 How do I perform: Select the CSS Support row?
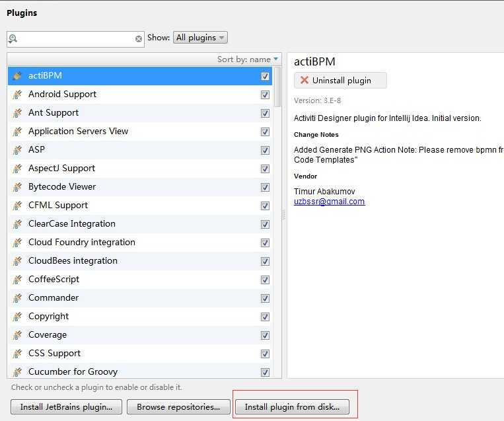(140, 354)
